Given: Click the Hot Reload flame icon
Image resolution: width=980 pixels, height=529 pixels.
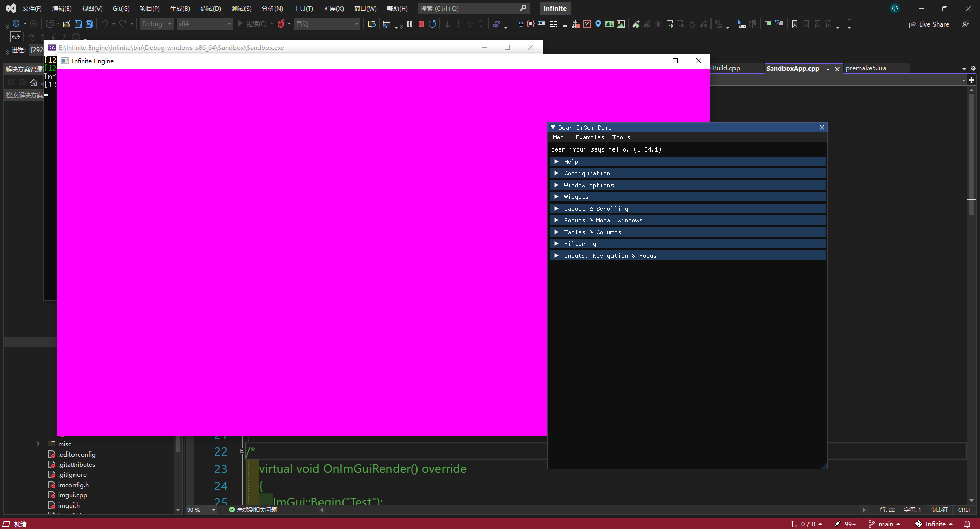Looking at the screenshot, I should click(x=281, y=24).
